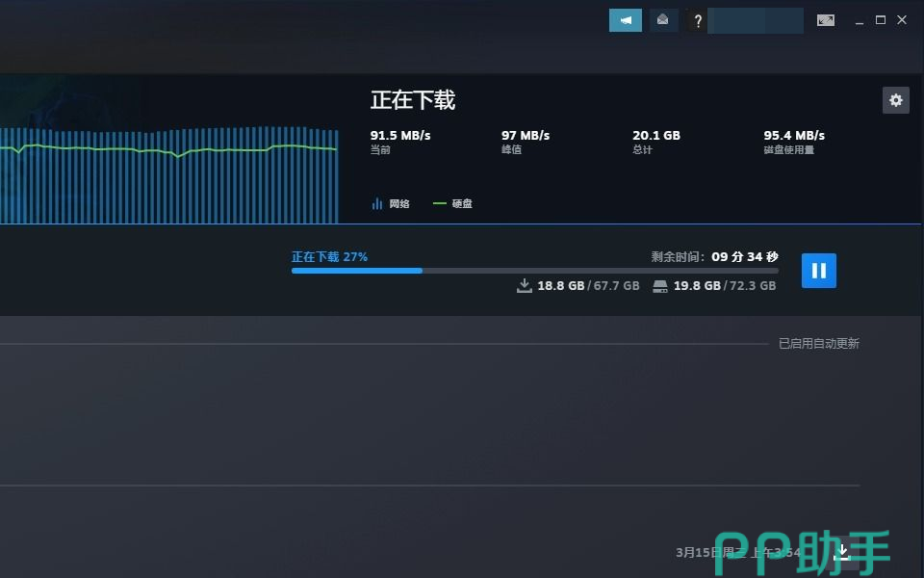
Task: Open the envelope inbox icon
Action: [663, 20]
